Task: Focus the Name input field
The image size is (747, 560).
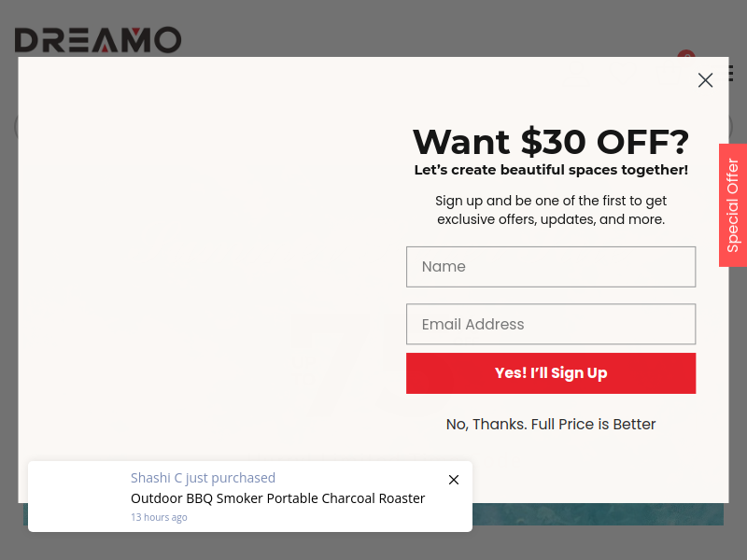Action: point(551,267)
